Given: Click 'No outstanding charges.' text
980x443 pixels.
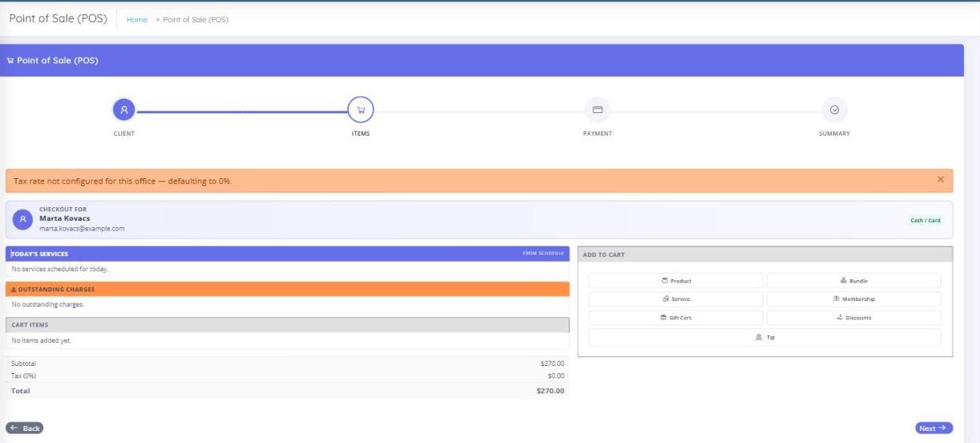Looking at the screenshot, I should click(47, 304).
